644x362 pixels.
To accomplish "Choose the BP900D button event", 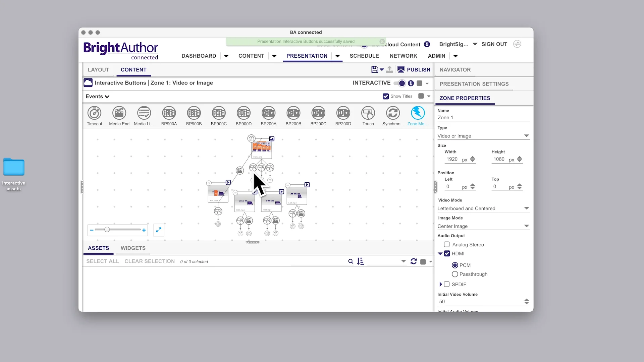I will (x=244, y=113).
